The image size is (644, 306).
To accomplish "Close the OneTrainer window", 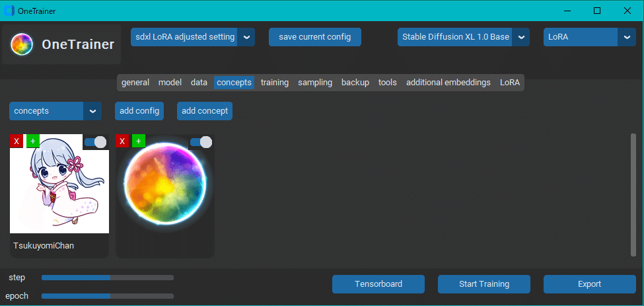I will coord(627,11).
